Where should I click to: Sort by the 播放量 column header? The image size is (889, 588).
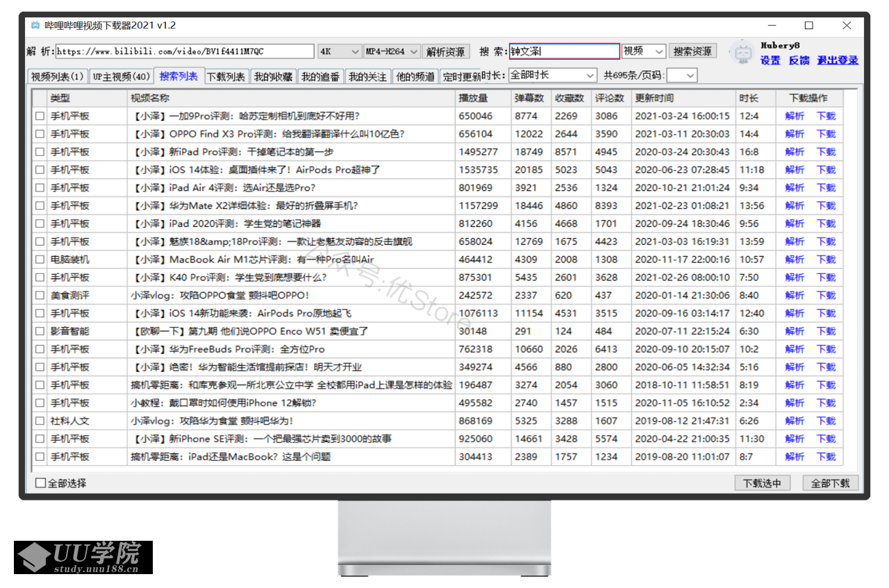tap(483, 98)
